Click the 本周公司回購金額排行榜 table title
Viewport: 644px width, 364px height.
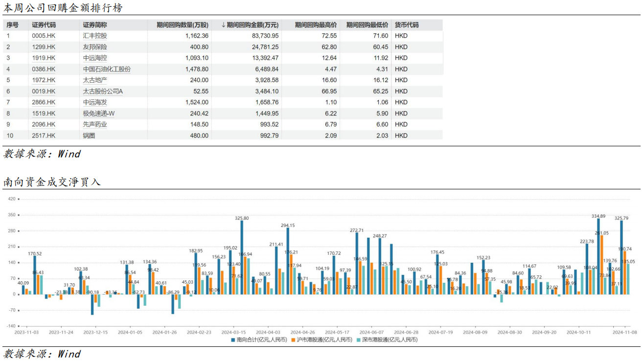pos(63,8)
